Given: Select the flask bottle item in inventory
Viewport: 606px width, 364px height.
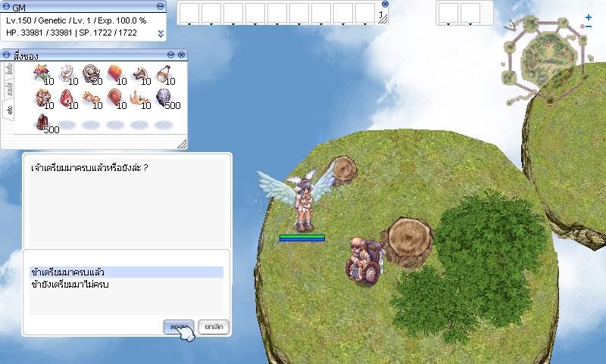Looking at the screenshot, I should 164,73.
